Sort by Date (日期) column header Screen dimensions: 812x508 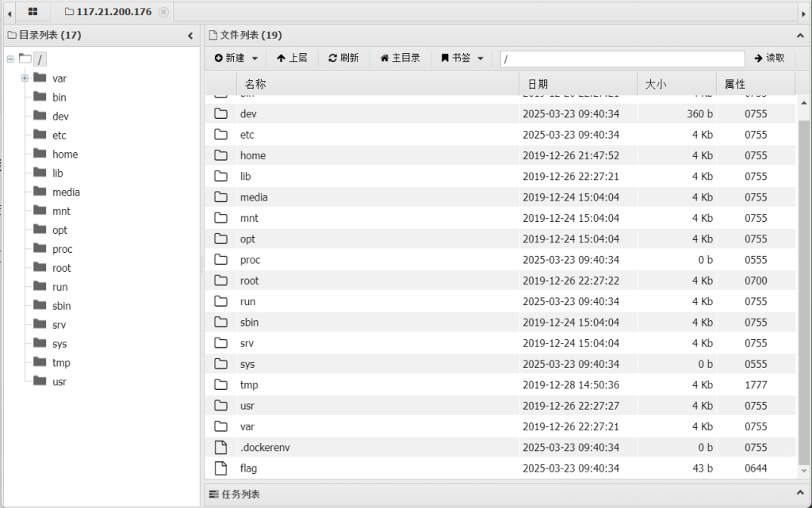578,84
